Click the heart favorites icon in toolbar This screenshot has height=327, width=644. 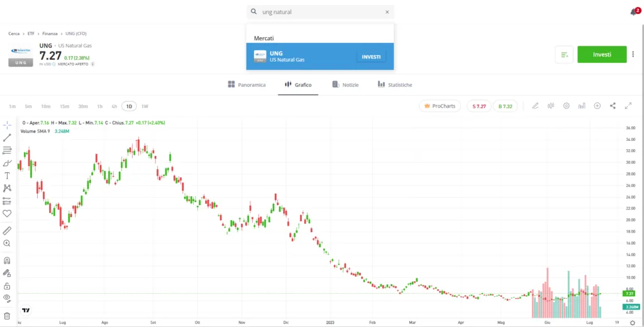point(7,214)
